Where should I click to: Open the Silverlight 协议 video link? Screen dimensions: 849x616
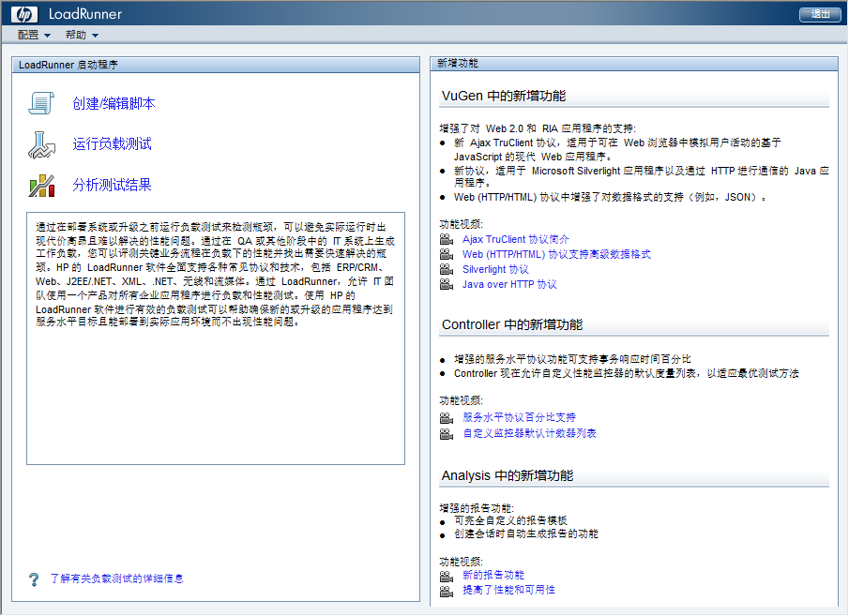495,270
